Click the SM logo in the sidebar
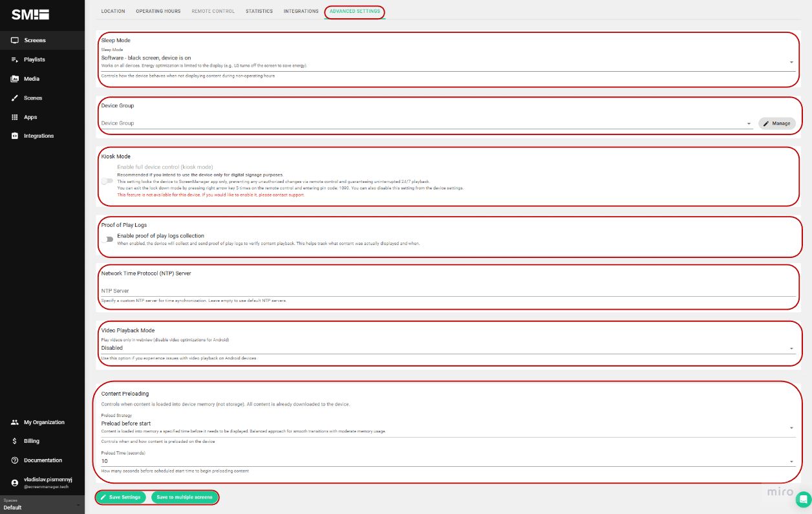Viewport: 812px width, 514px height. coord(30,15)
